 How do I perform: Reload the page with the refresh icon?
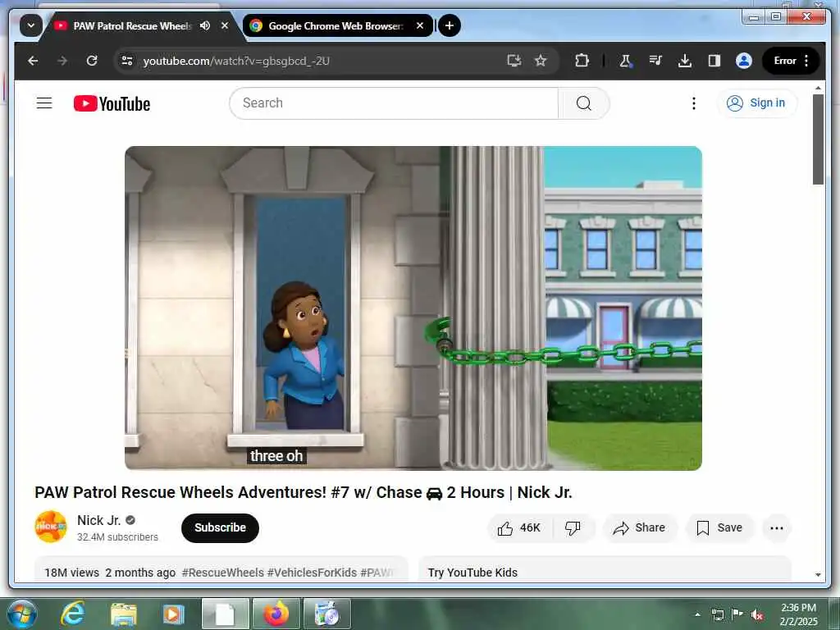point(92,61)
